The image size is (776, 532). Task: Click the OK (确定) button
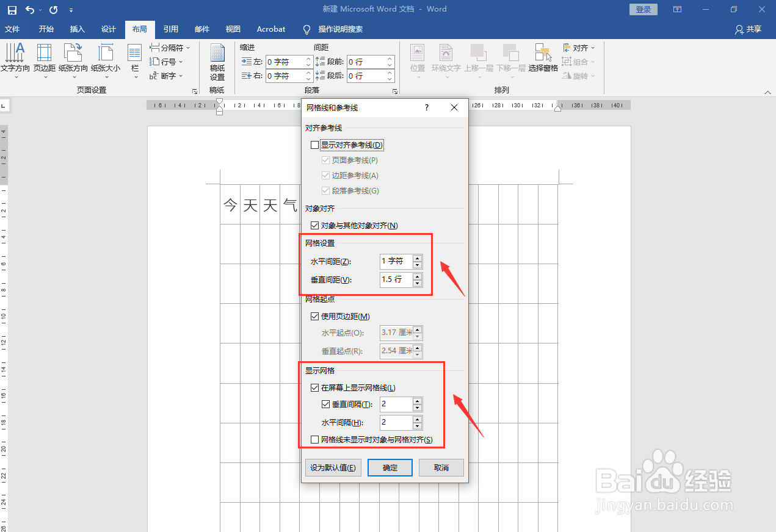tap(390, 468)
